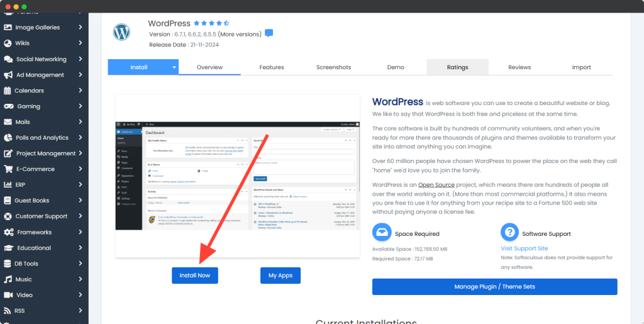
Task: Click the Space Required drive icon
Action: pos(382,233)
